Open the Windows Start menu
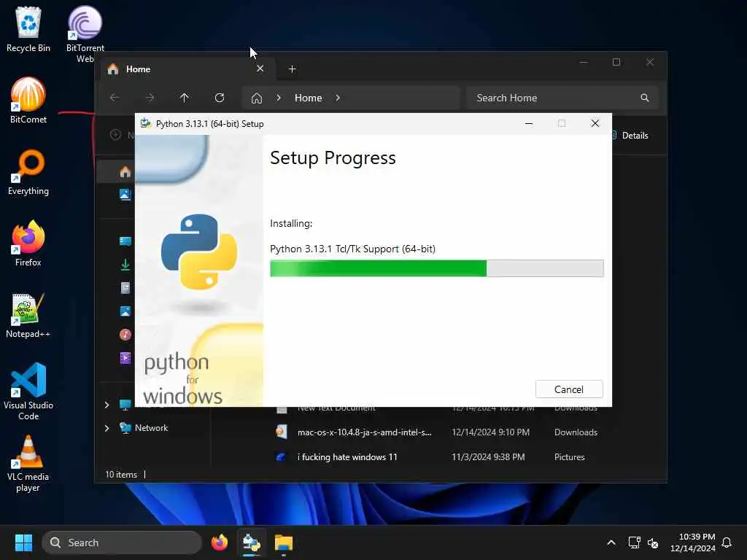Screen dimensions: 747x560 pyautogui.click(x=23, y=542)
